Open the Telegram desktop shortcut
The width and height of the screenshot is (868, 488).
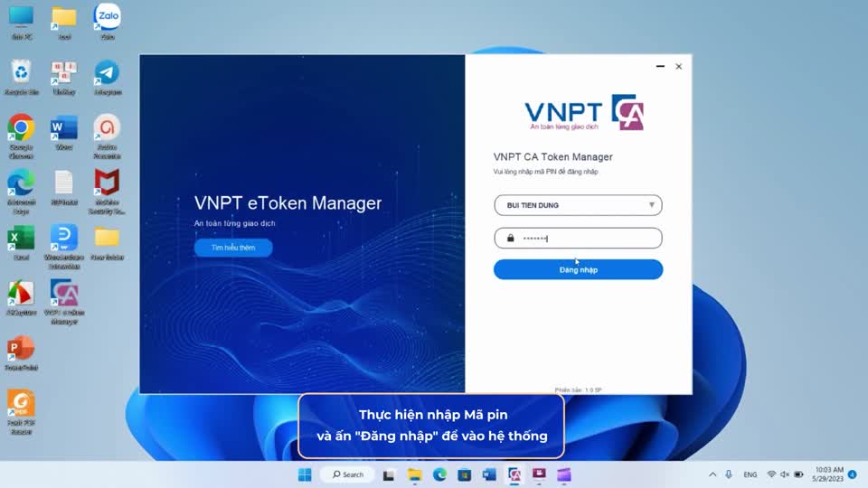[108, 76]
